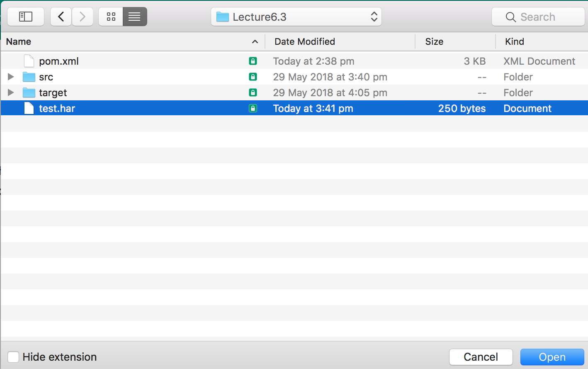
Task: Click in the Search field
Action: pos(538,17)
